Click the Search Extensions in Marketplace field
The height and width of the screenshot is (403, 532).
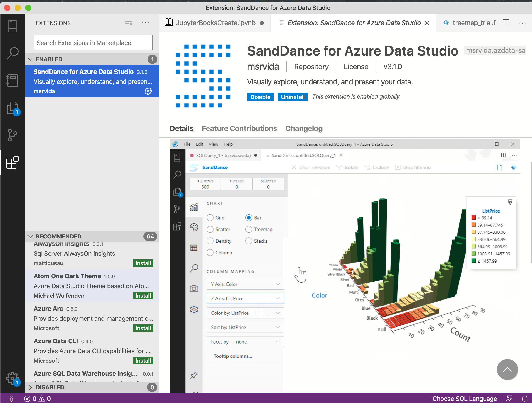[x=93, y=42]
